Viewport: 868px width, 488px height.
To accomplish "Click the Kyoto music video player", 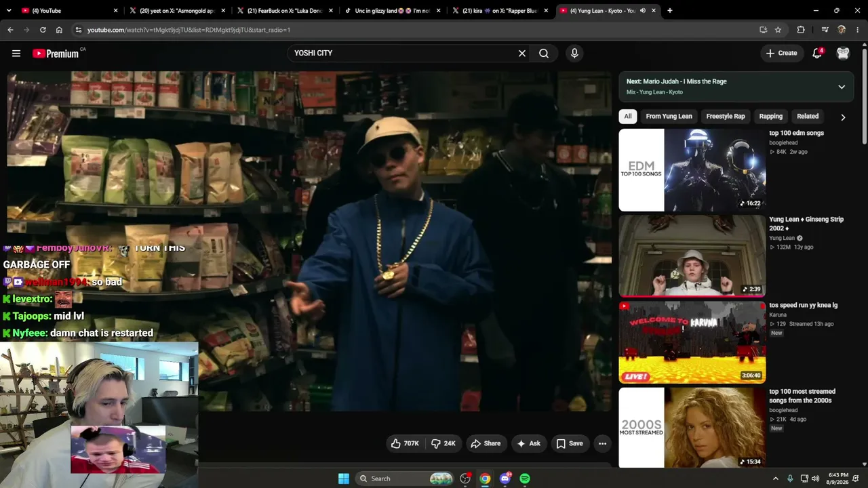I will (x=309, y=241).
